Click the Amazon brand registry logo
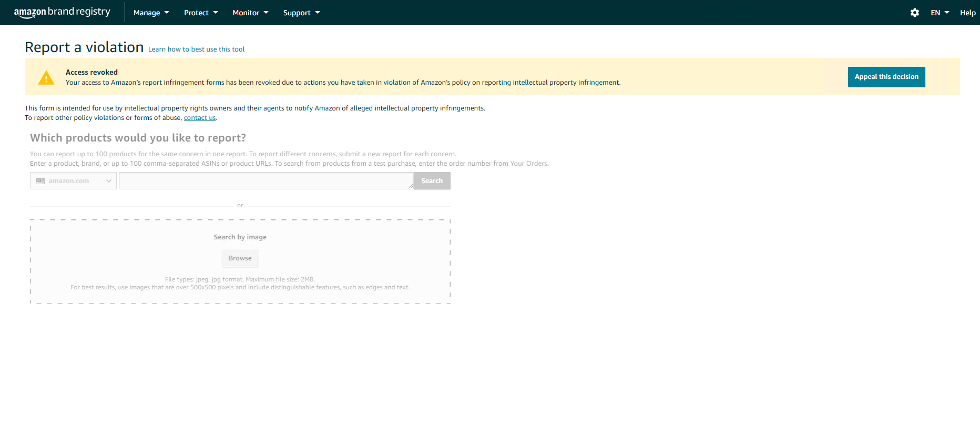This screenshot has height=444, width=980. [62, 12]
